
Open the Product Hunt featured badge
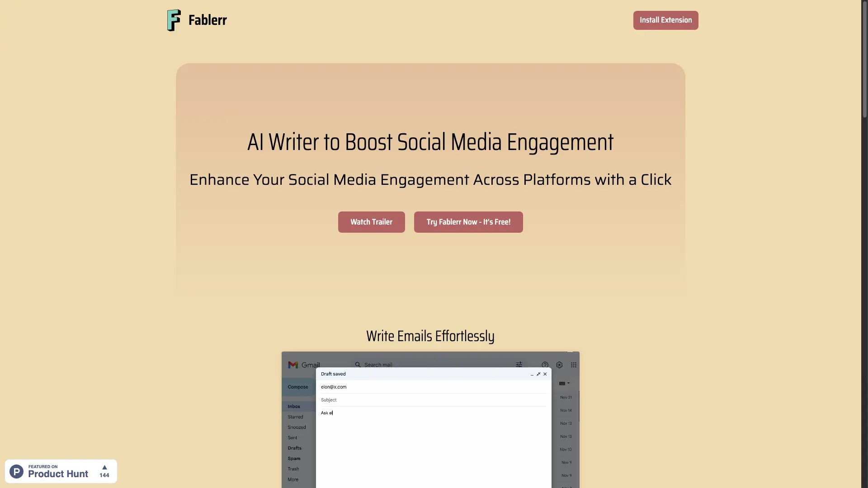point(61,471)
